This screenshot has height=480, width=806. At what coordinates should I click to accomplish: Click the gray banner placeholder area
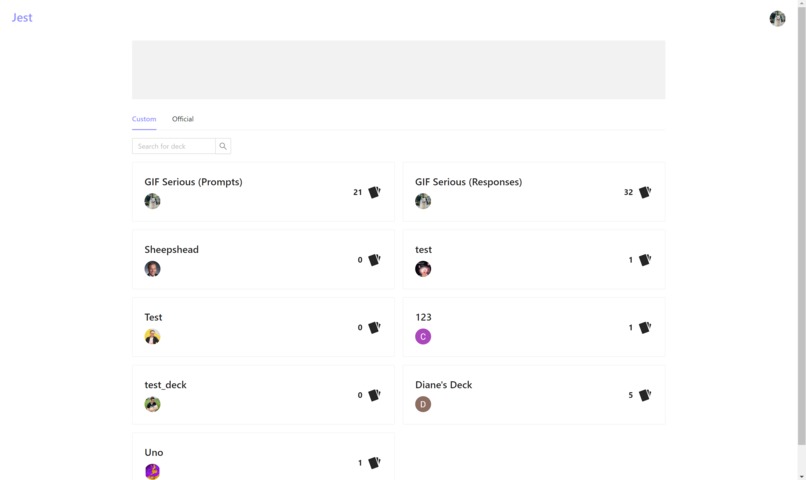pos(398,70)
